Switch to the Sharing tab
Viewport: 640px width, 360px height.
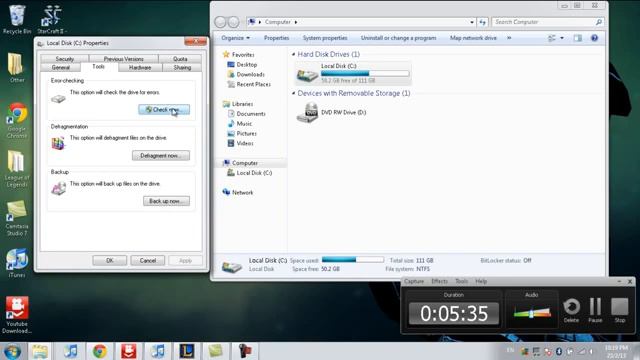coord(182,67)
